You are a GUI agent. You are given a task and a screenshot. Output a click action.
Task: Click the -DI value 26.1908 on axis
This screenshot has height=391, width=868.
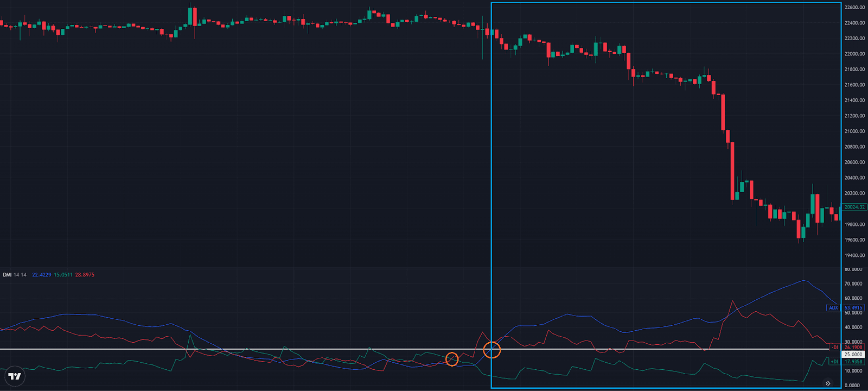tap(854, 348)
